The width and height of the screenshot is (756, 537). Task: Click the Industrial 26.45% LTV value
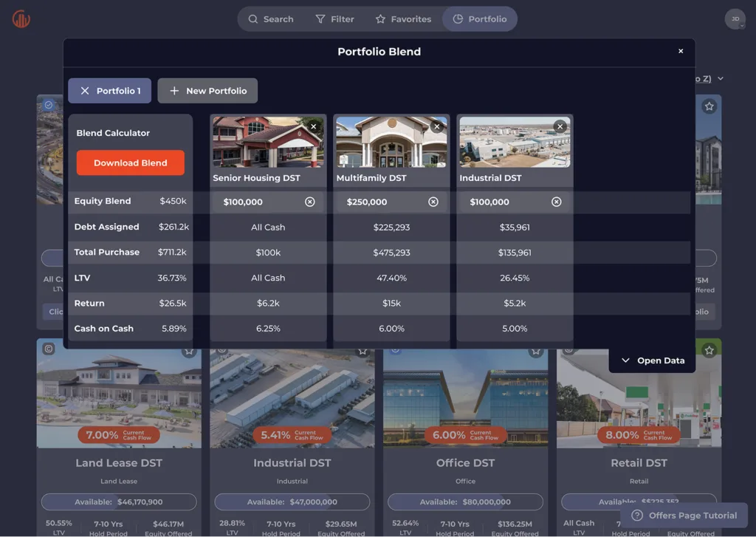click(515, 278)
